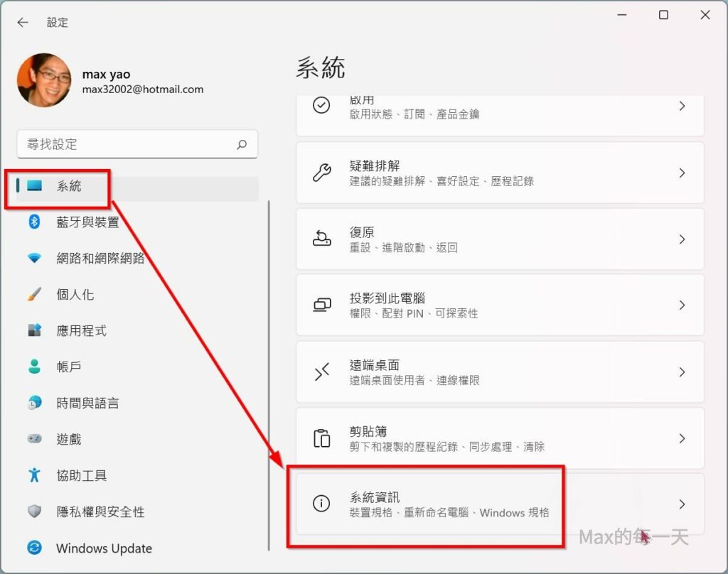Go to 時間與語言 settings section
This screenshot has width=728, height=574.
pyautogui.click(x=87, y=403)
